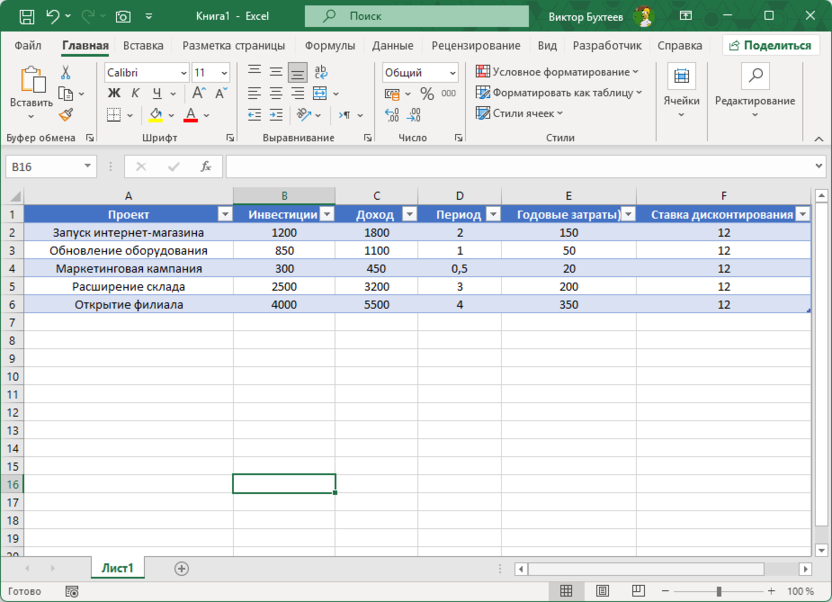Switch to the Формулы tab
Viewport: 832px width, 602px height.
pyautogui.click(x=330, y=46)
